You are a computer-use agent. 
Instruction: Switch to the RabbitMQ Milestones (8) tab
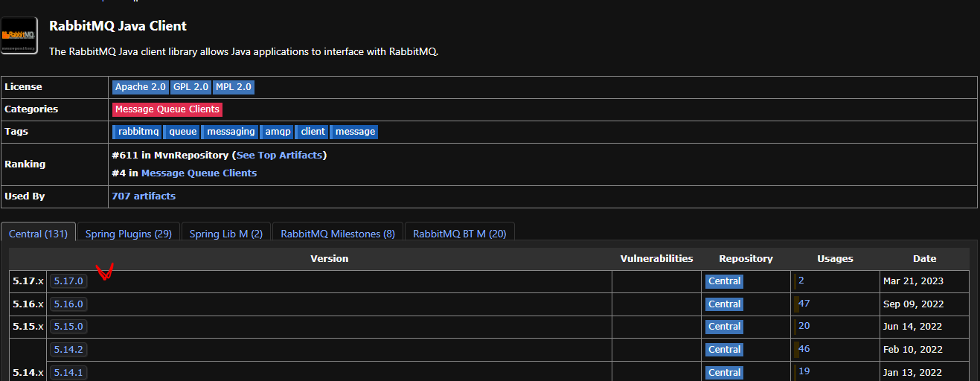click(x=338, y=234)
